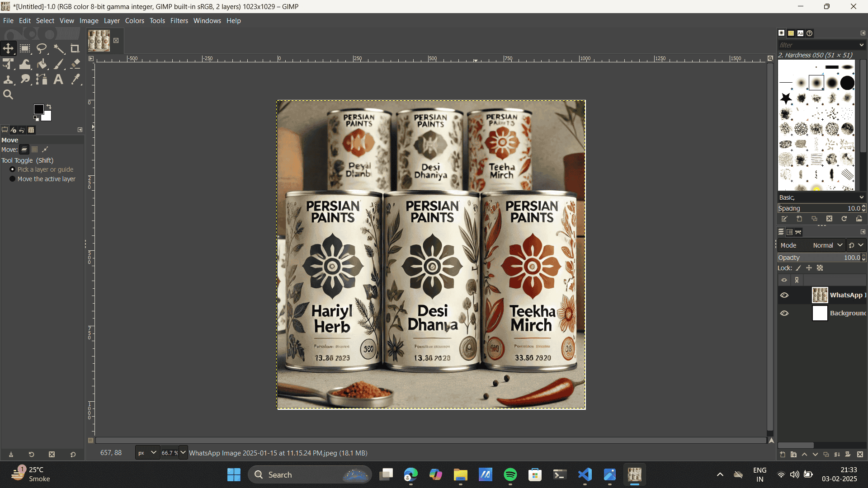This screenshot has height=488, width=868.
Task: Click the Duplicate brush icon
Action: [x=814, y=219]
